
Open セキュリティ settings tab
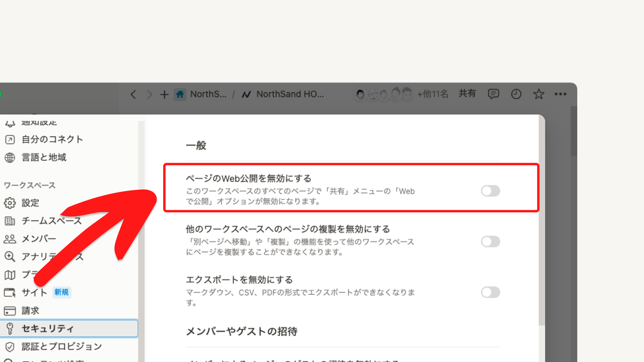[48, 329]
